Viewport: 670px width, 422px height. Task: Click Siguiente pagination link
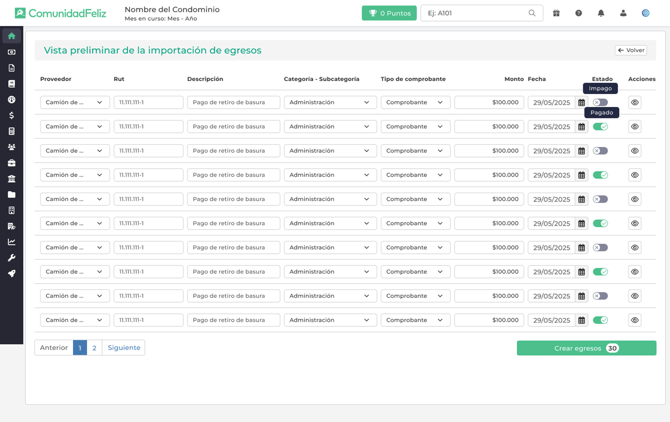coord(124,348)
